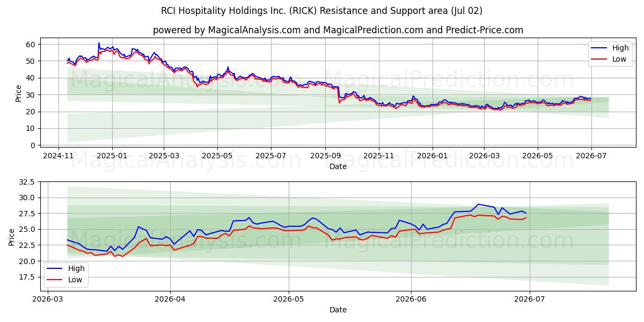Click the '2025-03' tick on the top chart
This screenshot has height=322, width=644.
[x=164, y=156]
